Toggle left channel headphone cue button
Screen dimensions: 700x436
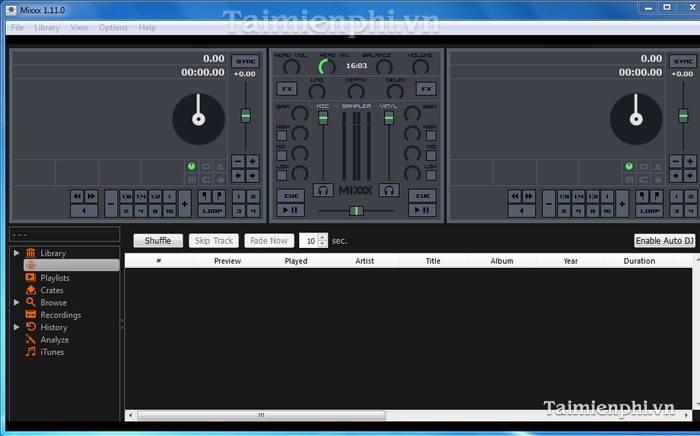click(323, 191)
